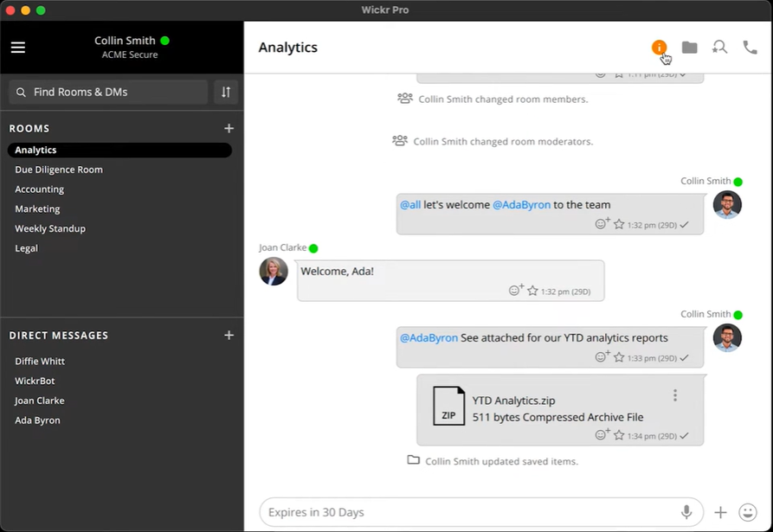Click Collin Smith profile name in sidebar header

[x=125, y=41]
